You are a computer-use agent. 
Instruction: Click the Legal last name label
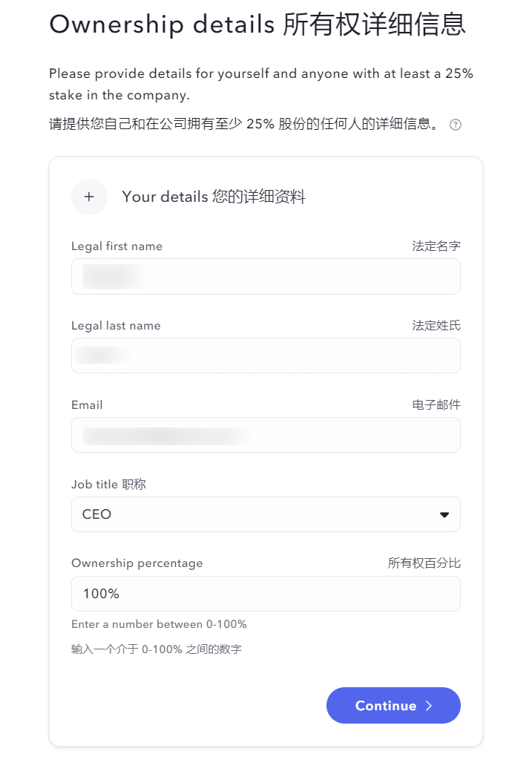tap(116, 326)
